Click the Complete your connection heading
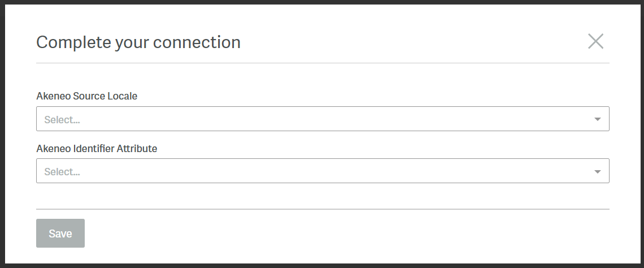This screenshot has width=644, height=268. (x=138, y=42)
